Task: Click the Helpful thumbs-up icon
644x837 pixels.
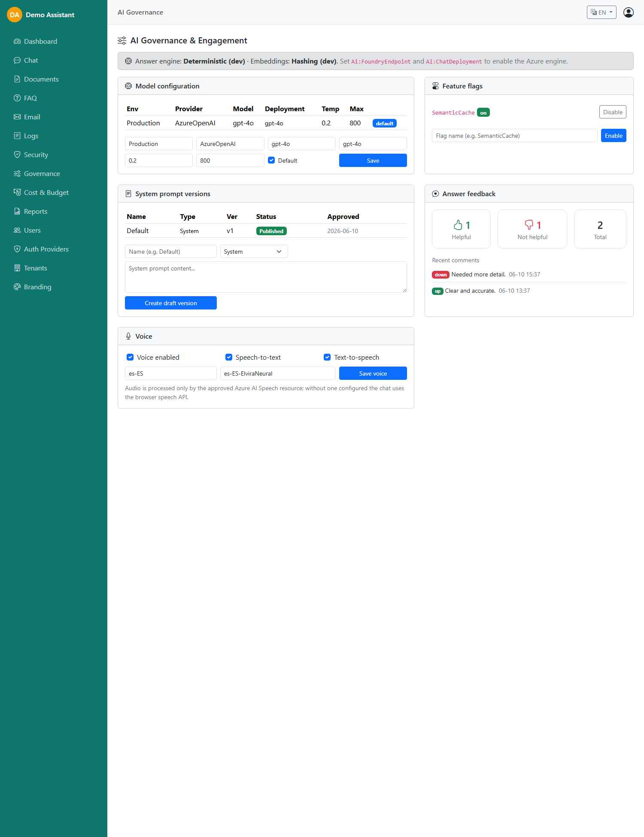Action: (458, 225)
